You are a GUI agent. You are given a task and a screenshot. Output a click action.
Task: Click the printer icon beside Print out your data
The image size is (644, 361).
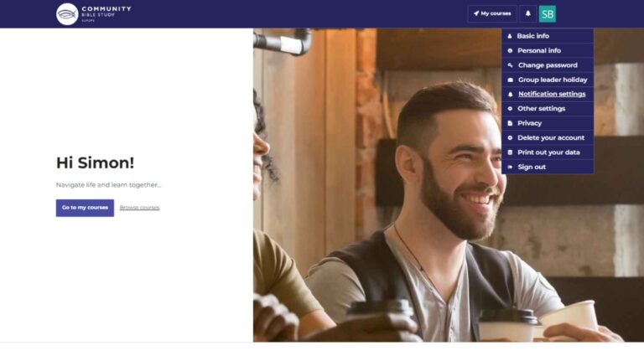[x=510, y=152]
